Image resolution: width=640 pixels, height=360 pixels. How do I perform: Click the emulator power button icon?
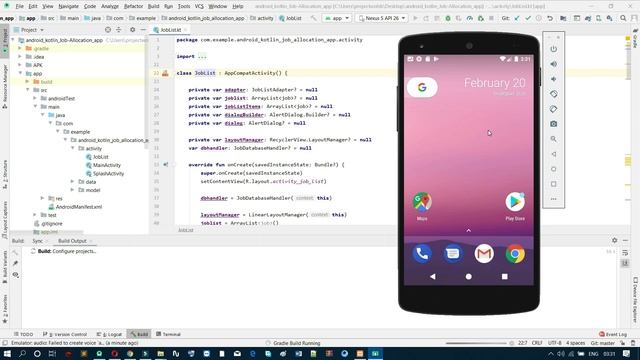pos(553,49)
